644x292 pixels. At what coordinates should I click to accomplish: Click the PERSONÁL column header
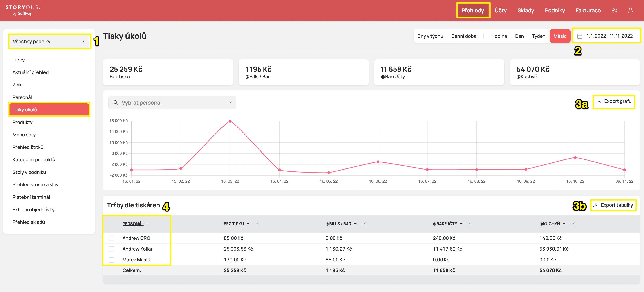[x=133, y=224]
